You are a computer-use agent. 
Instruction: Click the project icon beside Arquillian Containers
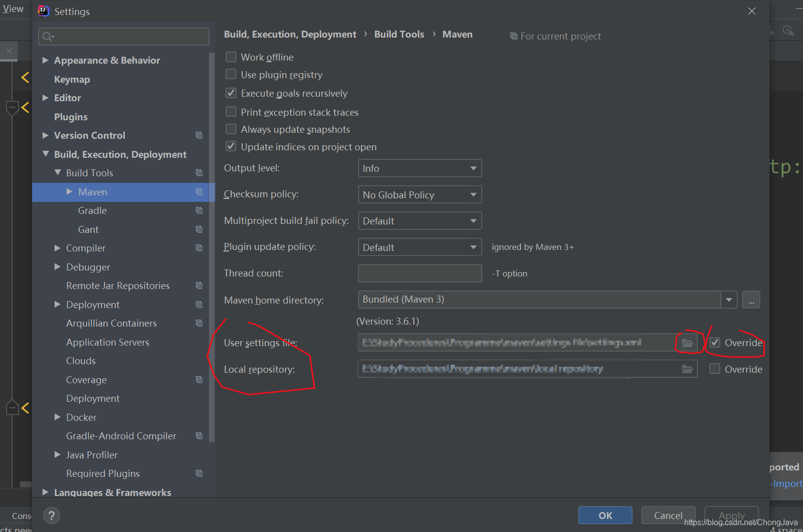[199, 323]
